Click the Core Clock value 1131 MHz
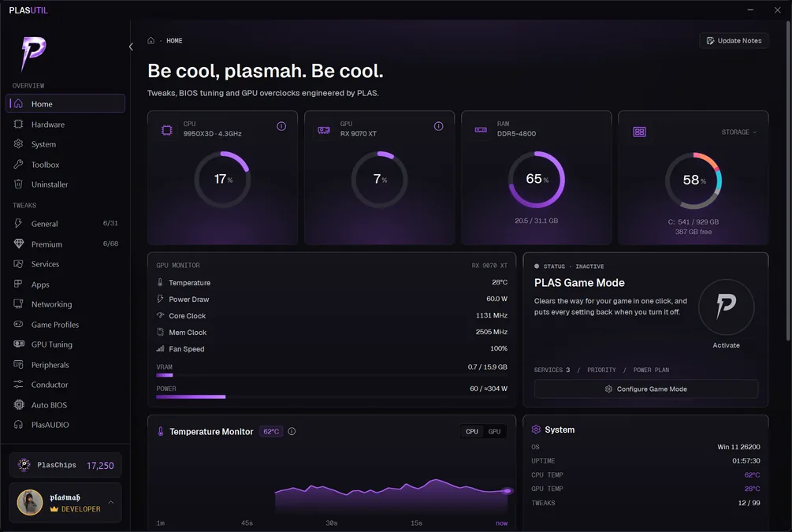 (492, 315)
